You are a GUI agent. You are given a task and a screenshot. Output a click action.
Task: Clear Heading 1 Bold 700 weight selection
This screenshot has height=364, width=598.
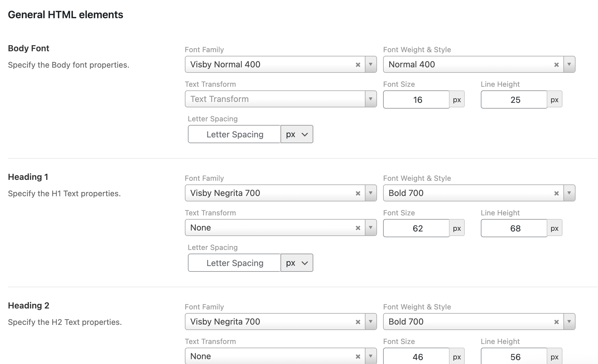556,193
